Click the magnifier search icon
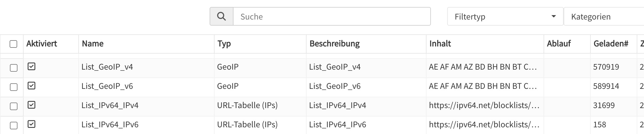Viewport: 644px width, 134px height. coord(221,17)
